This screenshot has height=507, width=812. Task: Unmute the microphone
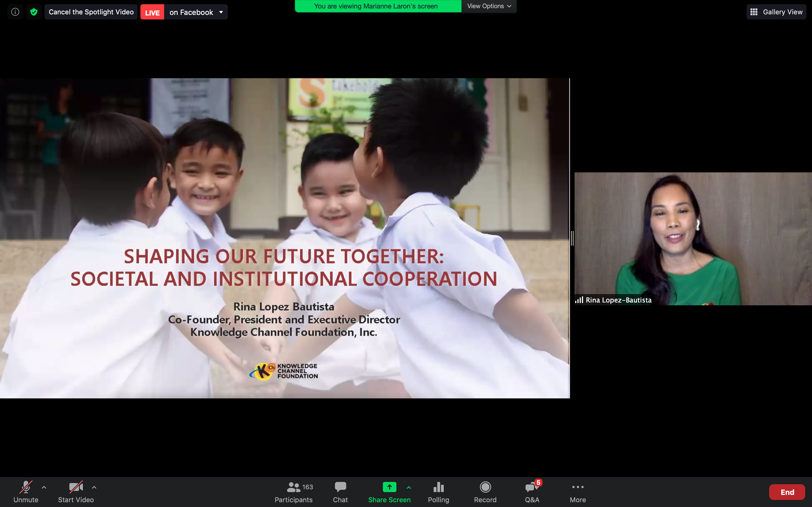pyautogui.click(x=26, y=492)
